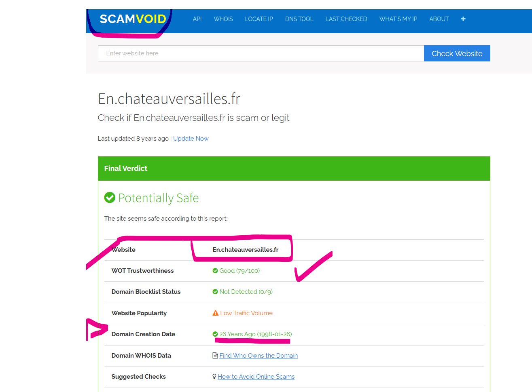
Task: Click the Low Traffic warning triangle icon
Action: point(216,313)
